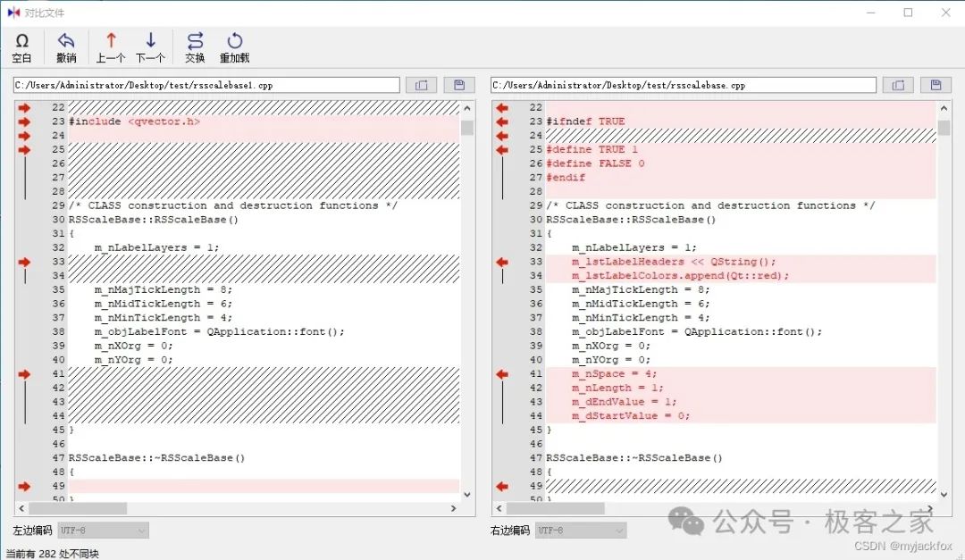Image resolution: width=965 pixels, height=560 pixels.
Task: Click the left pane vertical scrollbar thumb
Action: tap(467, 128)
